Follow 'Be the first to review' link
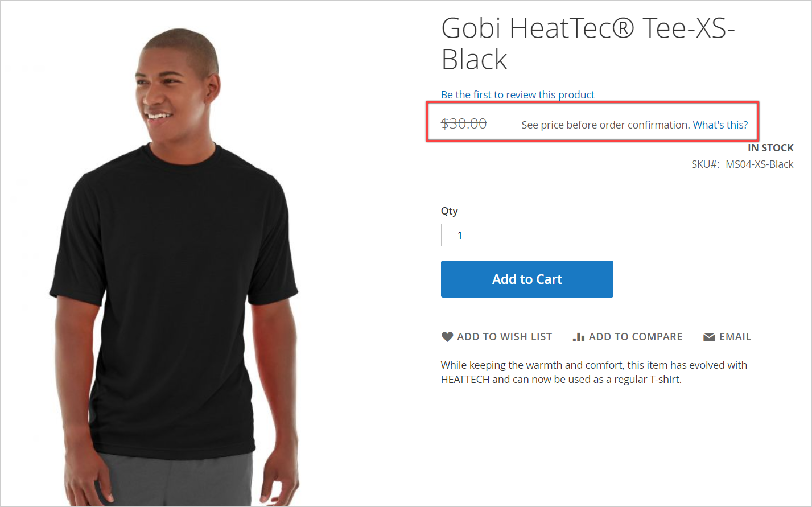The height and width of the screenshot is (507, 812). tap(517, 94)
